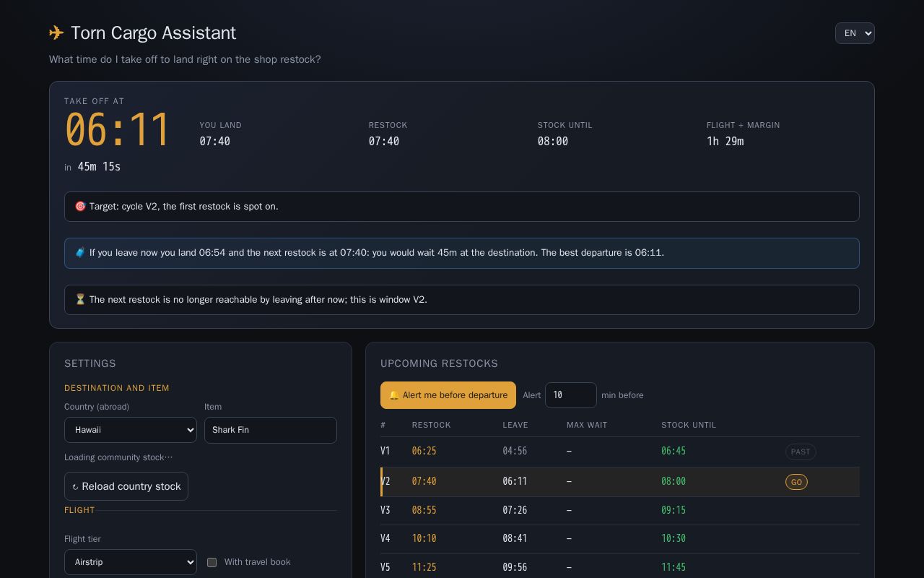Click the Stock Until 08:00 summary value

point(553,142)
